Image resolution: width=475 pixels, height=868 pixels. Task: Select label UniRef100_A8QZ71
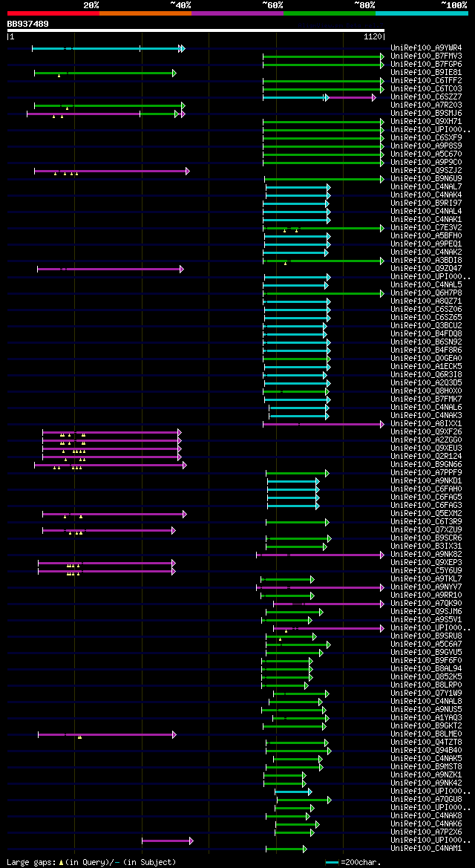426,301
